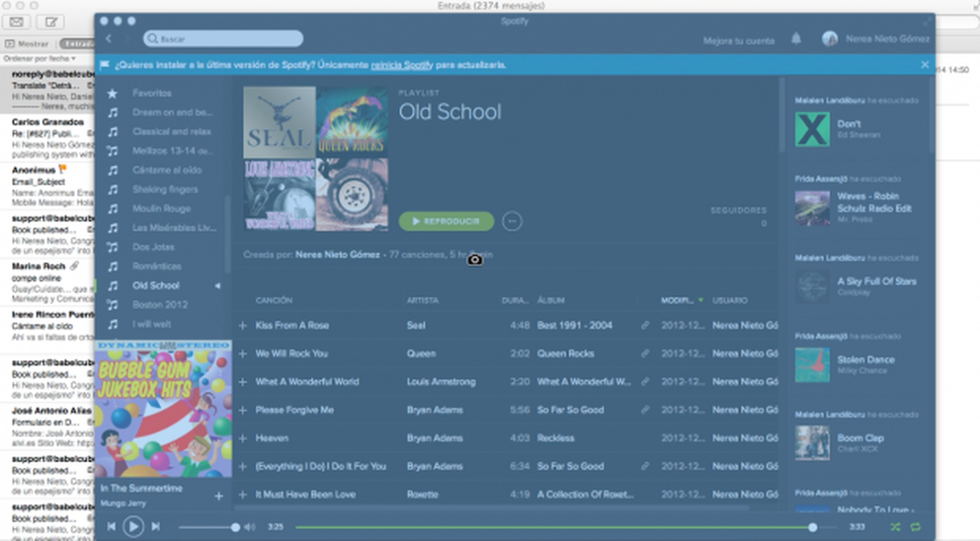Mute using the speaker icon
Screen dimensions: 980x541
point(250,527)
